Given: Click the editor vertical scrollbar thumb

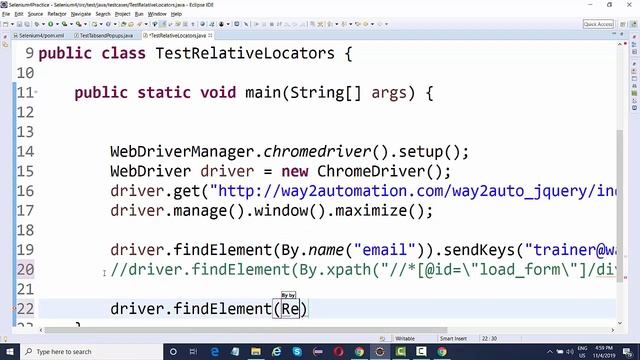Looking at the screenshot, I should (620, 205).
